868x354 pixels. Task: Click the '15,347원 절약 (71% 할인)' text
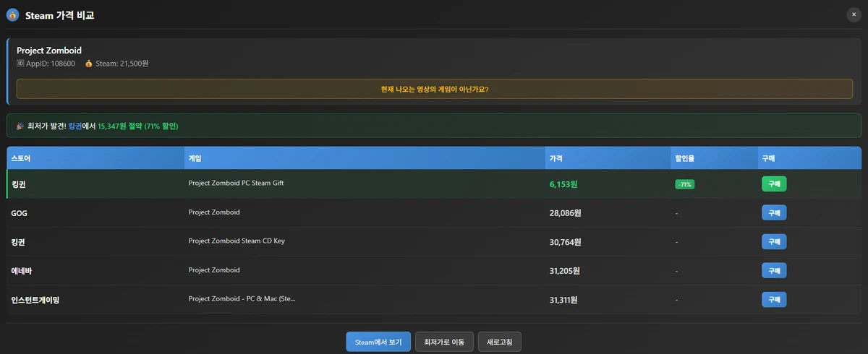click(x=137, y=126)
